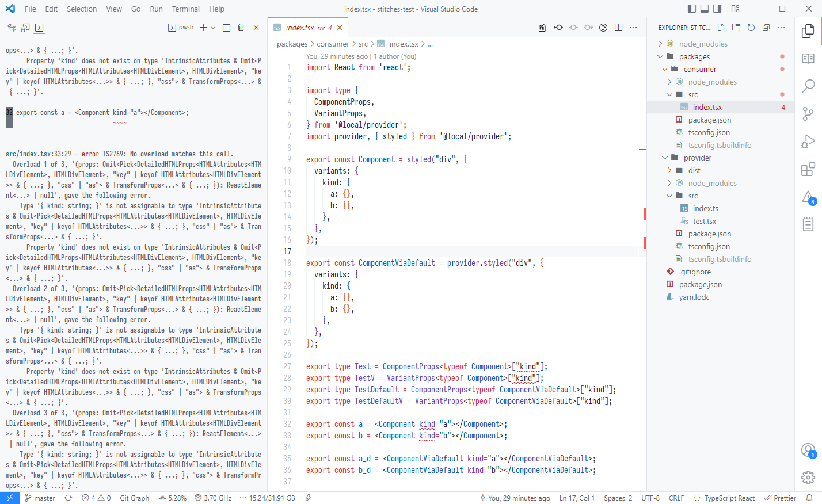Open the Launch Profile dropdown next to plus
The width and height of the screenshot is (822, 504).
point(213,28)
